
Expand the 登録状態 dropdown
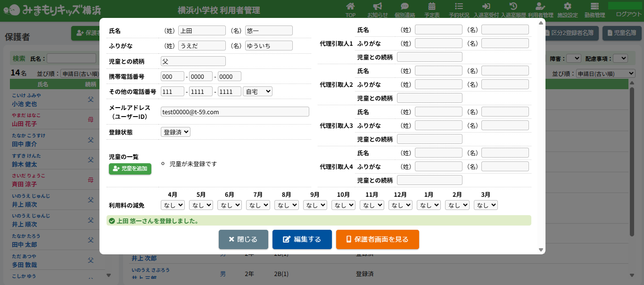(x=175, y=132)
